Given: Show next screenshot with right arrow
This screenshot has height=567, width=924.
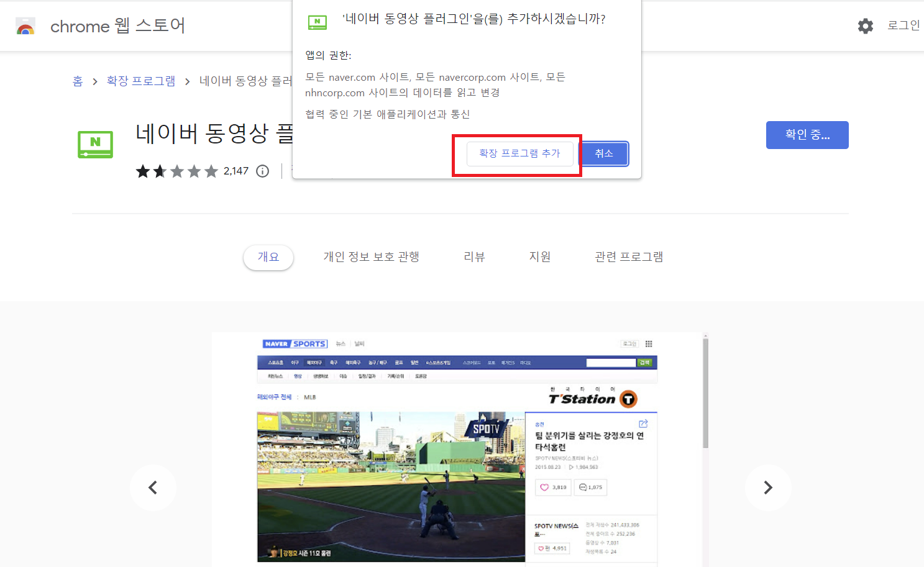Looking at the screenshot, I should coord(768,488).
